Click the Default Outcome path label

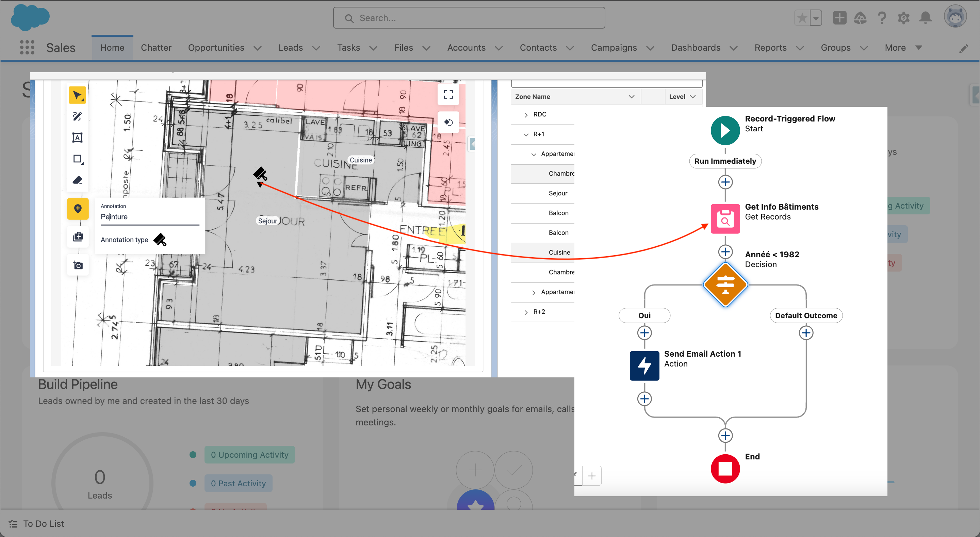tap(805, 315)
